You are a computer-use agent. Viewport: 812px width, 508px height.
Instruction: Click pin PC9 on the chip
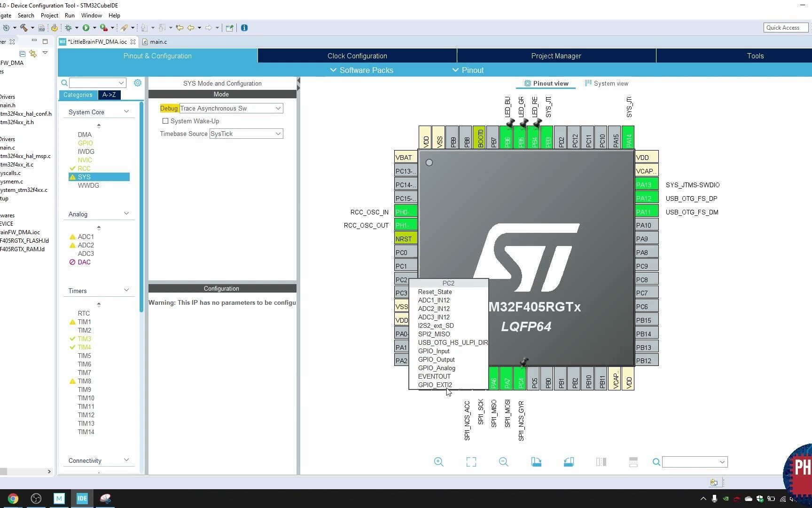[x=647, y=266]
